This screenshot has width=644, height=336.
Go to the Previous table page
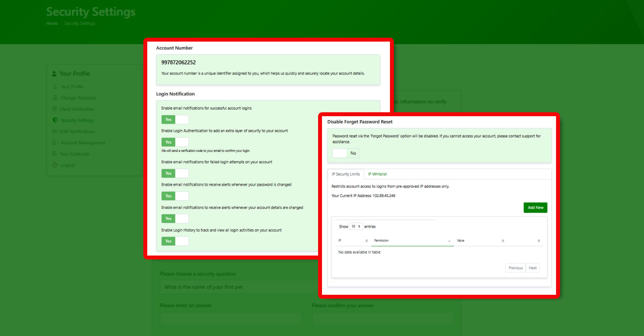pos(516,268)
